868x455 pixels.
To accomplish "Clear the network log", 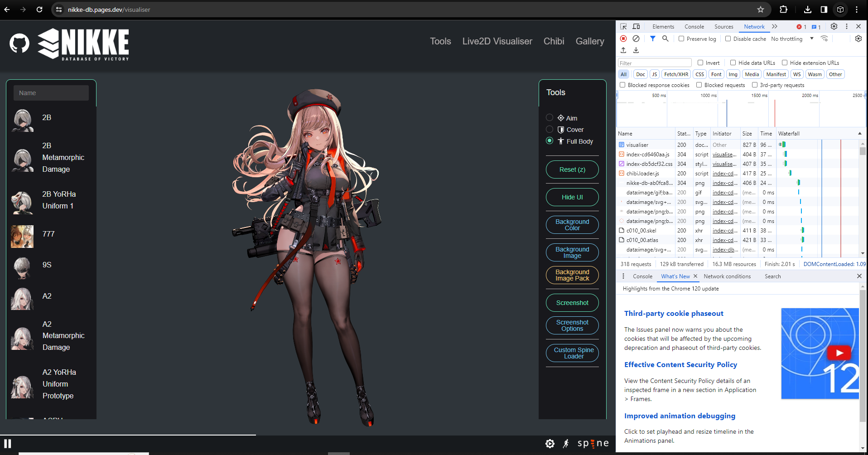I will click(636, 39).
